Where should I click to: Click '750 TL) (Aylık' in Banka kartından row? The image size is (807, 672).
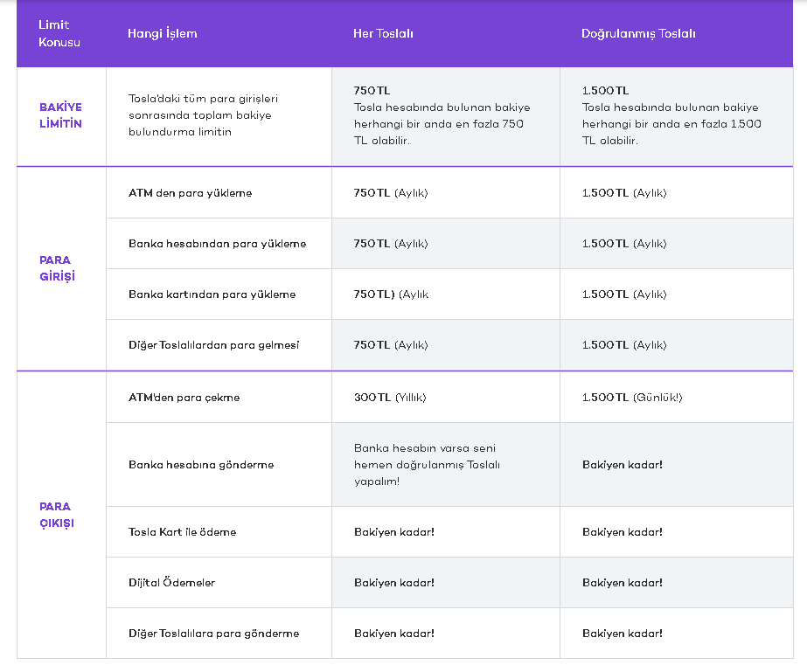pyautogui.click(x=391, y=294)
